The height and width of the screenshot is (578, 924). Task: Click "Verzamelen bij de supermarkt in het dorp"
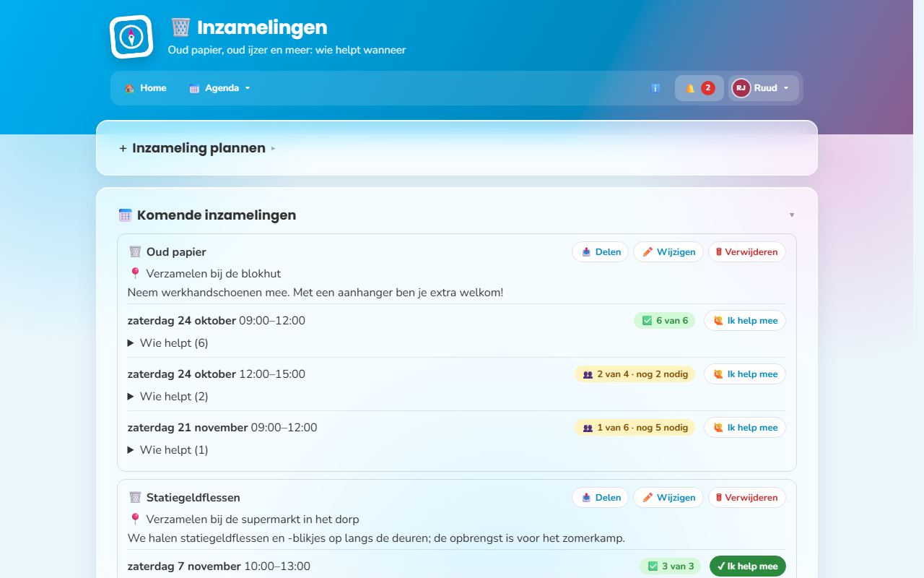252,519
